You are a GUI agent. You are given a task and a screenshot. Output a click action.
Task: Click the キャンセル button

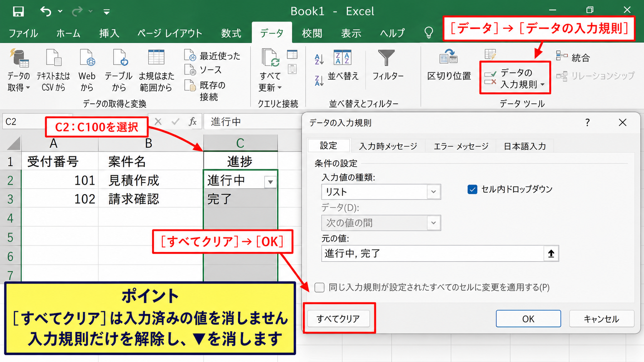tap(601, 319)
